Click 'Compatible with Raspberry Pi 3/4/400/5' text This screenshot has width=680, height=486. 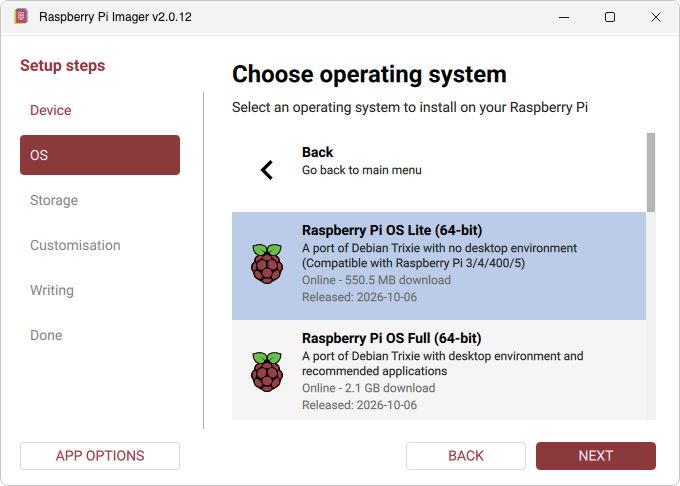tap(414, 263)
